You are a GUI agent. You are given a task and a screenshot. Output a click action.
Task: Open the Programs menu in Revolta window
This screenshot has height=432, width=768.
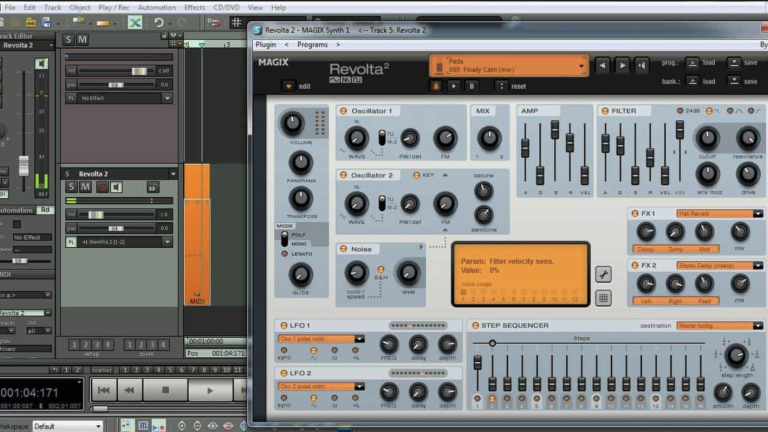click(312, 45)
